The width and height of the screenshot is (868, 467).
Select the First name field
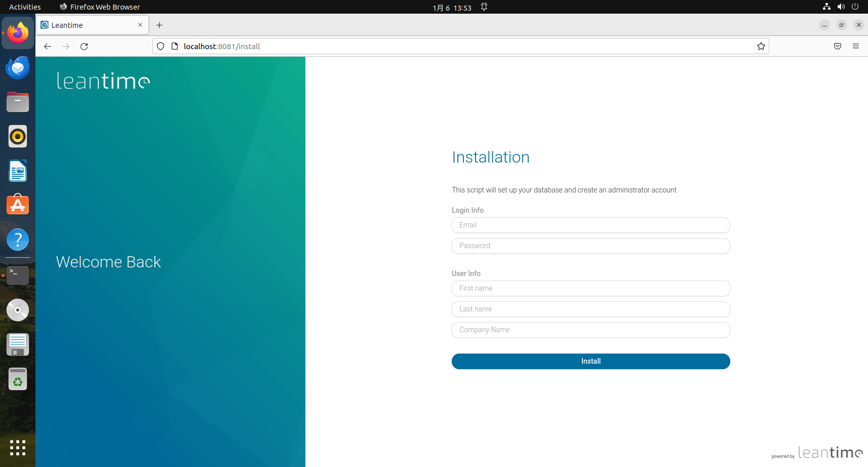tap(590, 288)
